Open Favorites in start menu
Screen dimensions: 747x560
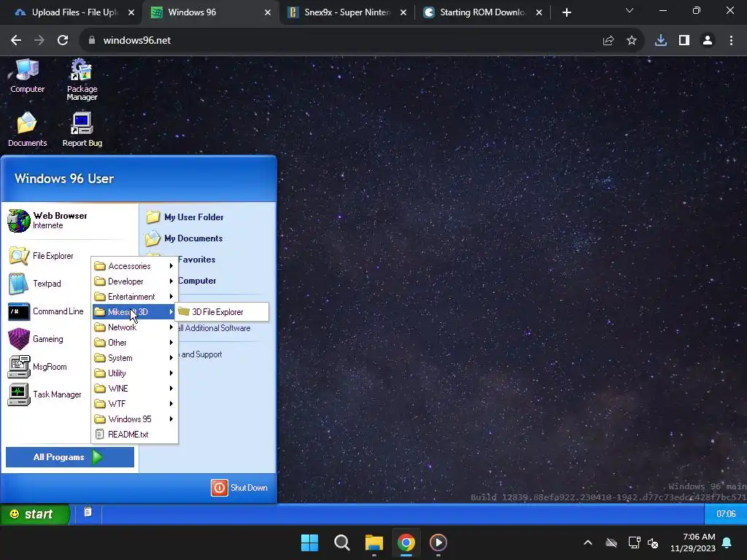pos(196,260)
